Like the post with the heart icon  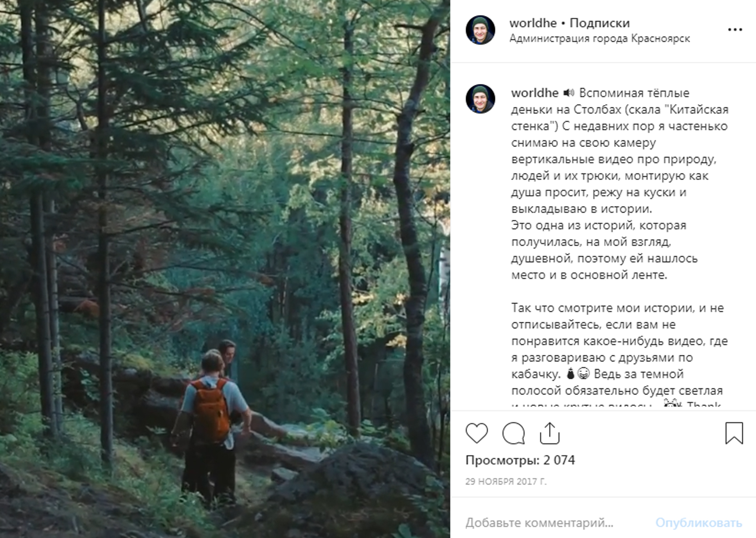pyautogui.click(x=477, y=433)
